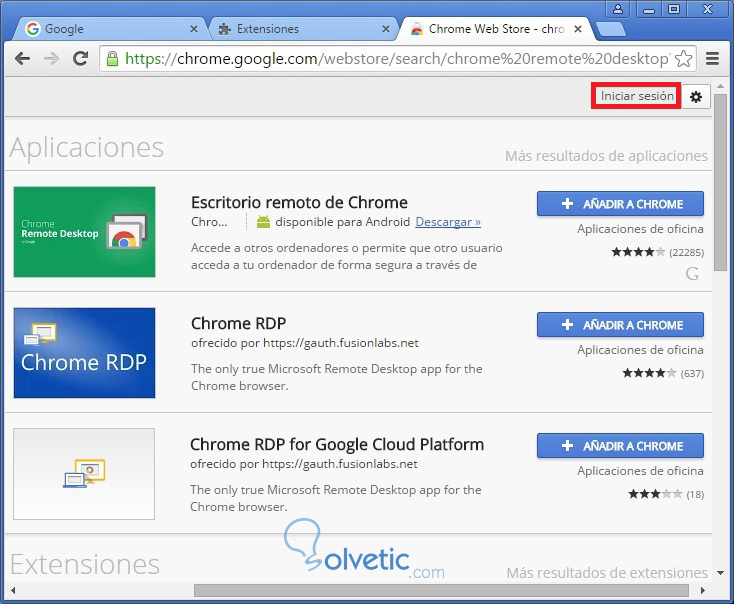Open Chrome RDP for Google Cloud Platform title
The width and height of the screenshot is (734, 604).
pyautogui.click(x=337, y=444)
